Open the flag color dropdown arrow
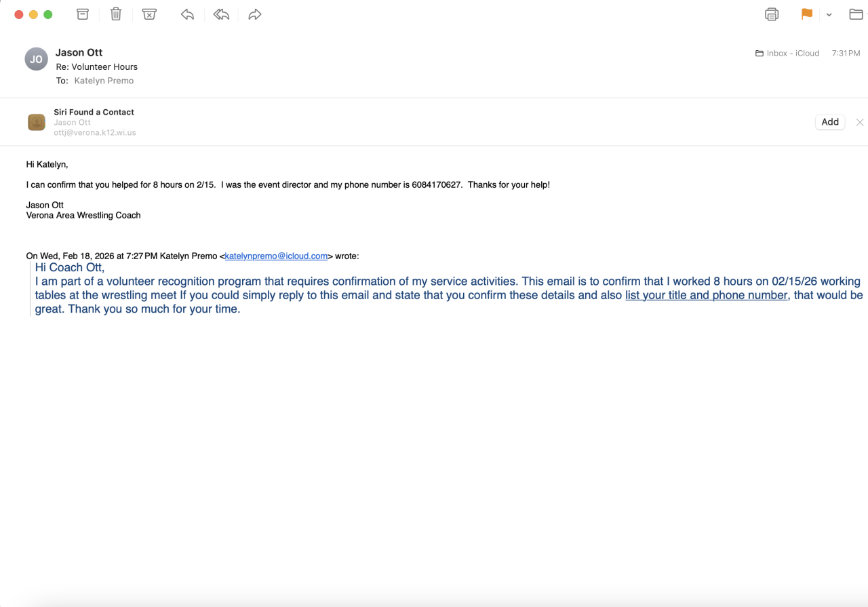The height and width of the screenshot is (607, 868). [829, 15]
